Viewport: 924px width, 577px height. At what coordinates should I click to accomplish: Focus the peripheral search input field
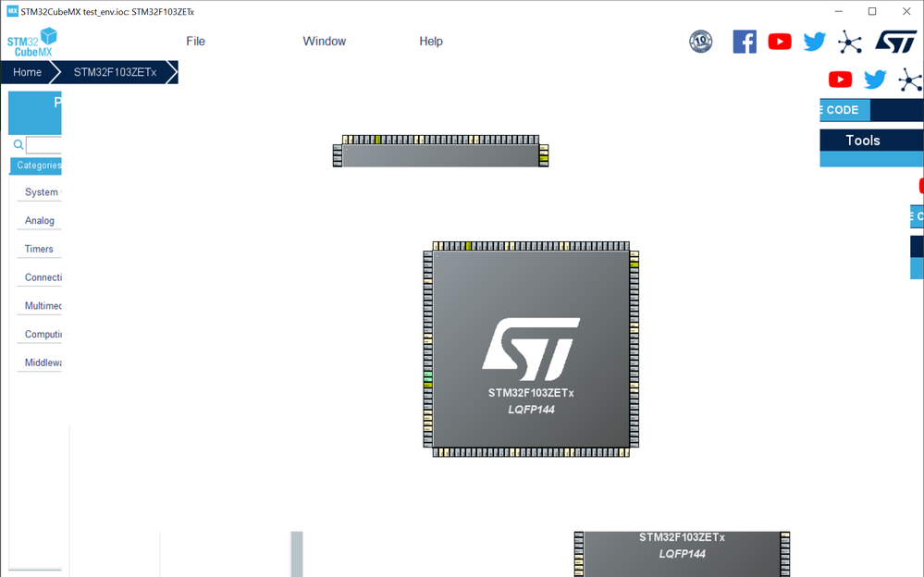tap(43, 144)
